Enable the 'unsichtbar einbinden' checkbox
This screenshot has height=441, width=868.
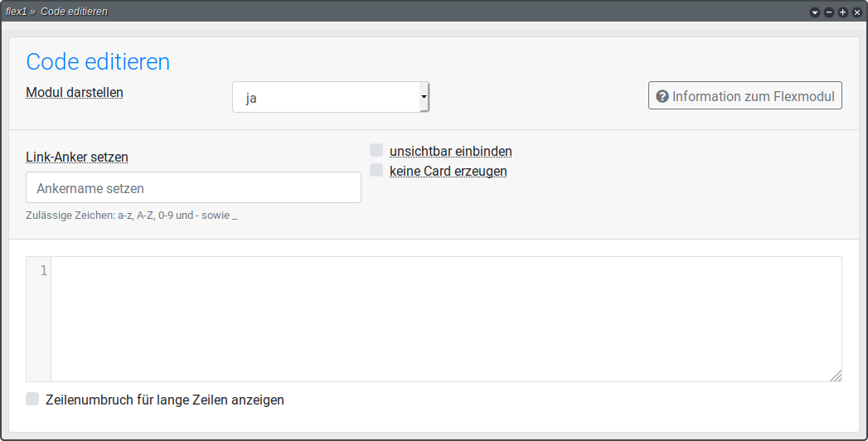376,151
